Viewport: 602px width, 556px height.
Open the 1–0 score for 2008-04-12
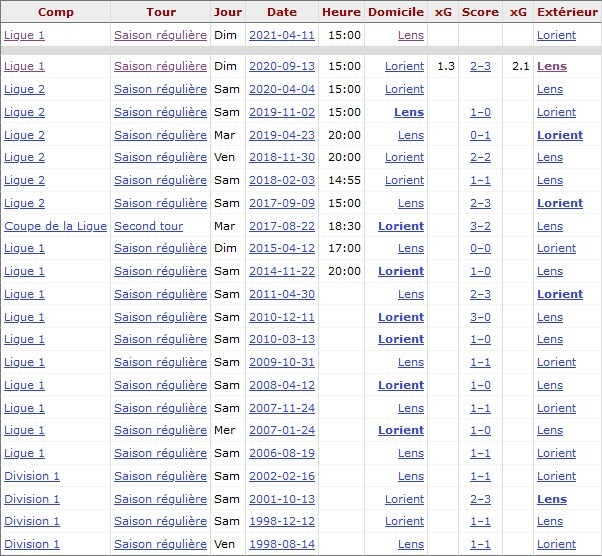tap(480, 386)
